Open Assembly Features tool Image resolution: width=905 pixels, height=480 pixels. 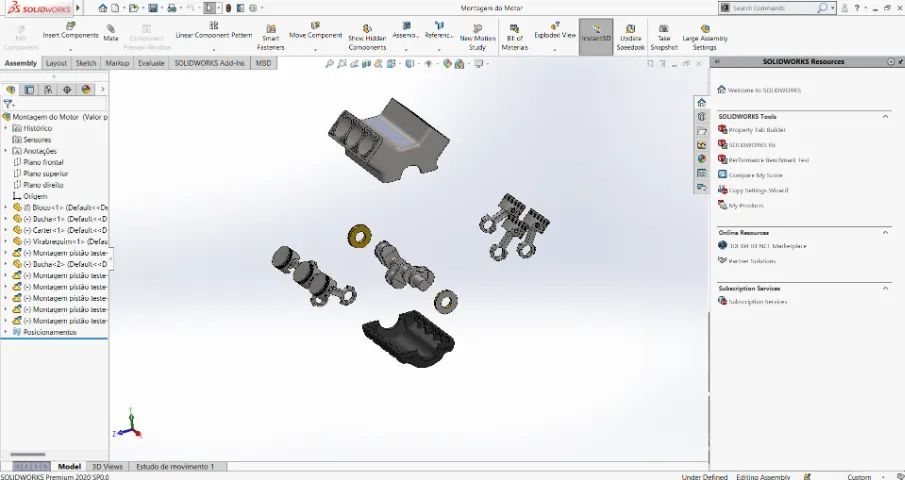pyautogui.click(x=406, y=31)
